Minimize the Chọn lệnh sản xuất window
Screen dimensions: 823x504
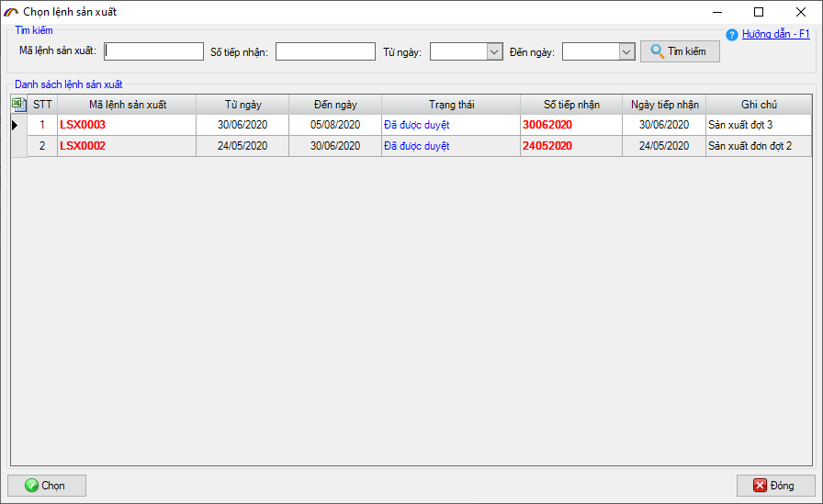(717, 12)
